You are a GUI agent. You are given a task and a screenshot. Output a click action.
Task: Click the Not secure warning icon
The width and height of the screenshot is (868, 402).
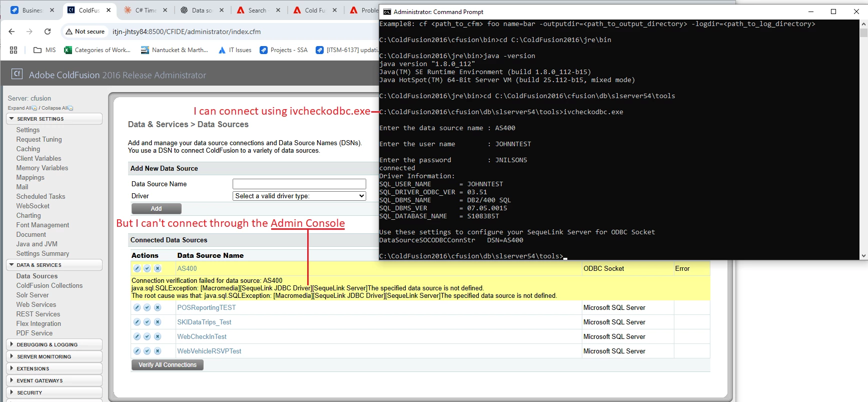click(x=69, y=32)
